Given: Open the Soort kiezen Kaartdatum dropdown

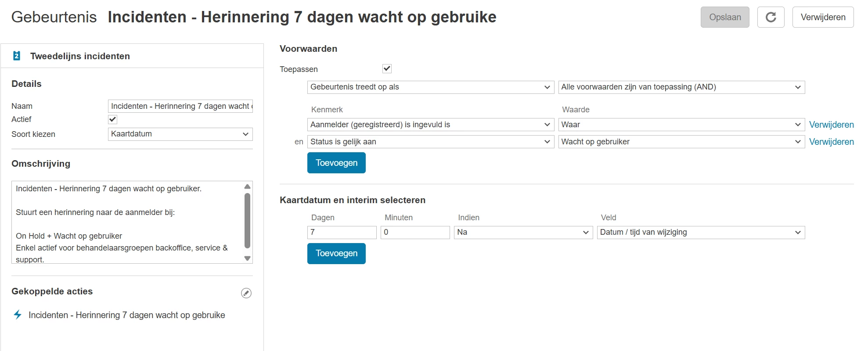Looking at the screenshot, I should (180, 134).
